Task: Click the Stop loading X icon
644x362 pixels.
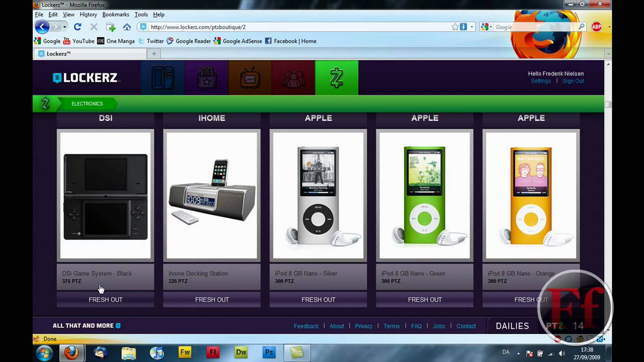Action: pyautogui.click(x=94, y=27)
